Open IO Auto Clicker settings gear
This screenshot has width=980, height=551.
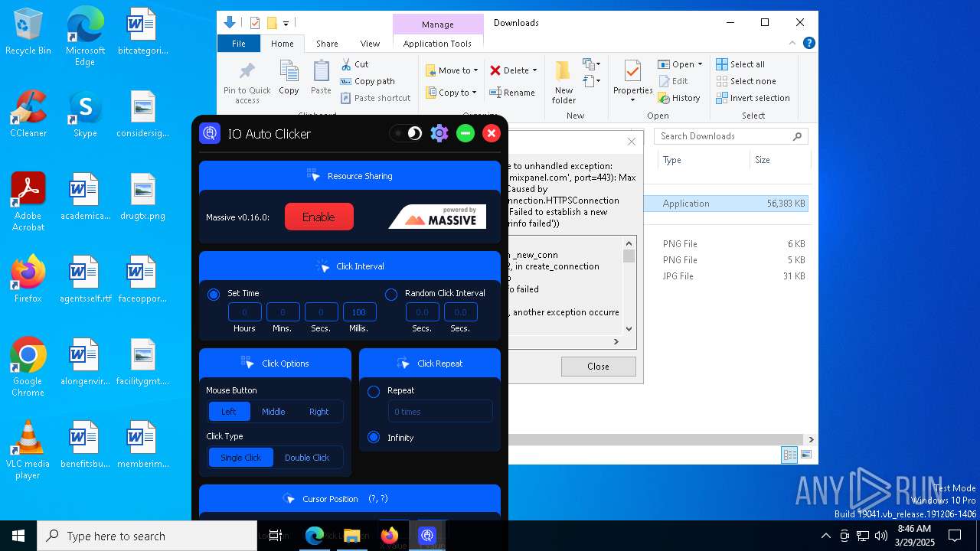(x=439, y=133)
